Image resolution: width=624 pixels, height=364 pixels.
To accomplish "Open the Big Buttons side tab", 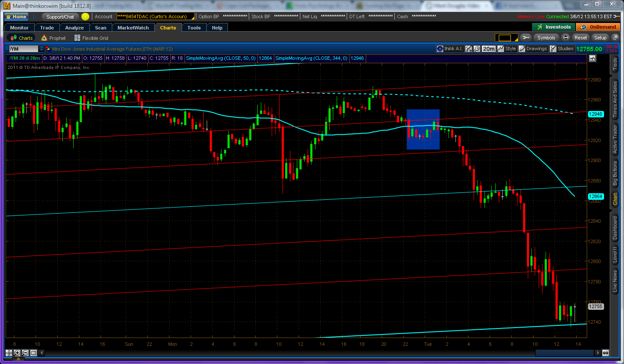I will (615, 174).
